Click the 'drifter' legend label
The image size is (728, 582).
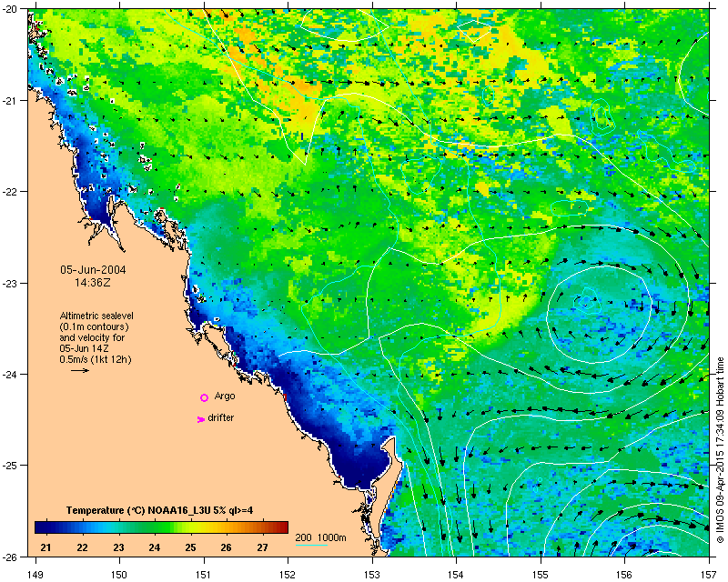coord(220,417)
